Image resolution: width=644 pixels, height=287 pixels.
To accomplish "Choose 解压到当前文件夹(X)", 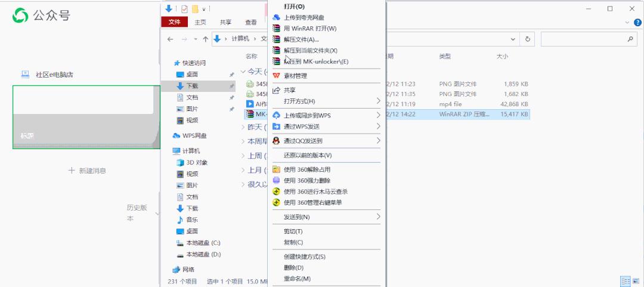I will tap(311, 51).
